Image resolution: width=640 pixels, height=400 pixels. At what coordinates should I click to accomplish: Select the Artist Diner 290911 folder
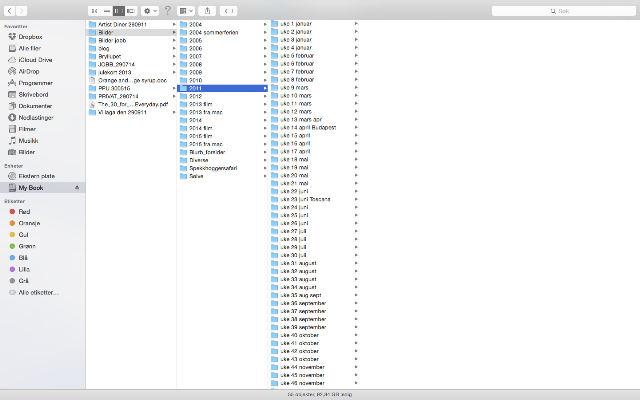point(132,24)
